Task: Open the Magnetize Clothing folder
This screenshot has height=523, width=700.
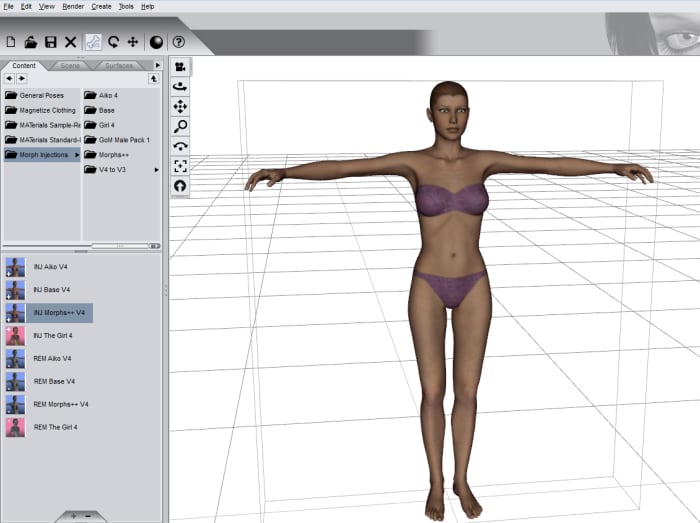Action: coord(40,110)
